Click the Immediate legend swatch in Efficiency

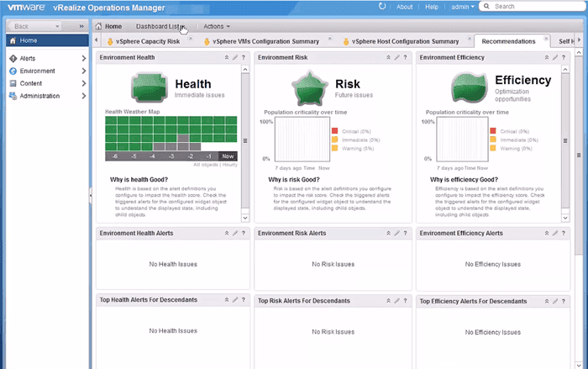[493, 140]
